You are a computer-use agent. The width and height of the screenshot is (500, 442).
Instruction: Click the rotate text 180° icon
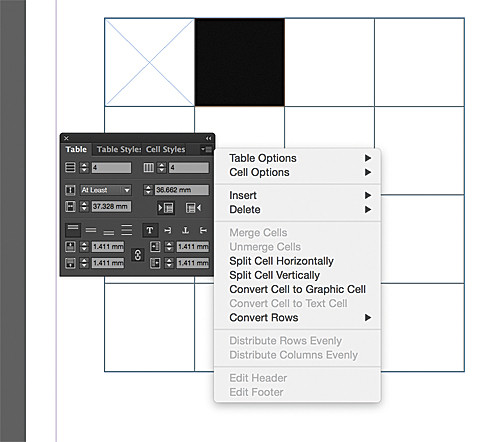(185, 230)
